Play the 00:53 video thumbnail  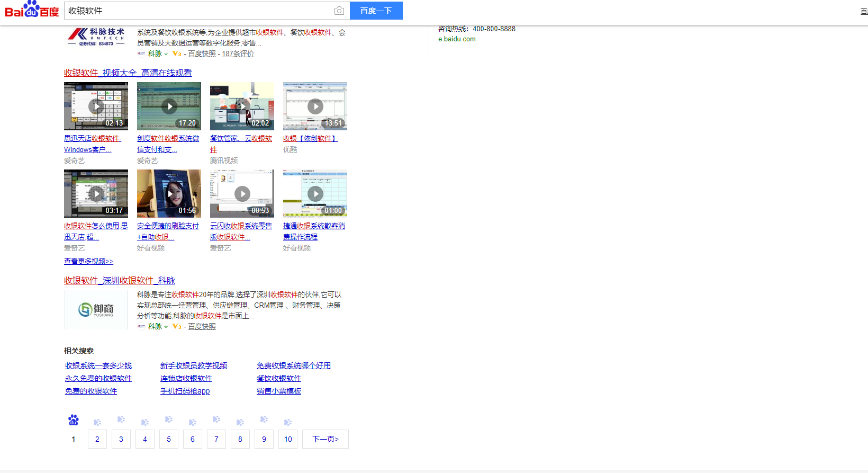pyautogui.click(x=242, y=193)
